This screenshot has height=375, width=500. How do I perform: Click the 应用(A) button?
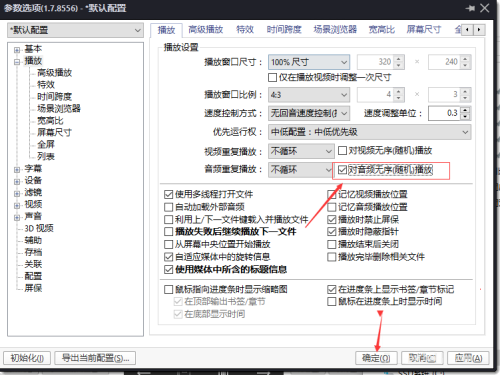pos(469,358)
